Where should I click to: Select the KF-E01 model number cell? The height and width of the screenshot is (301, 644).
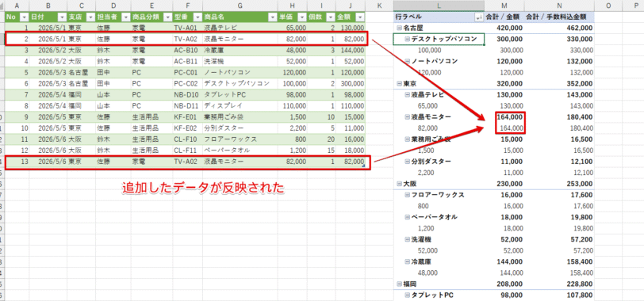[x=188, y=117]
